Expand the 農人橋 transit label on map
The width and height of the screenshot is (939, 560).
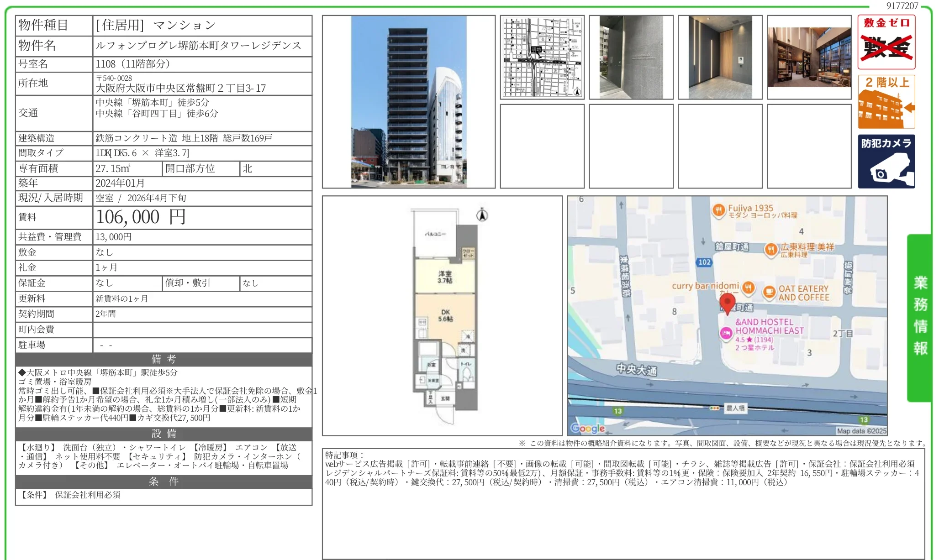tap(735, 408)
